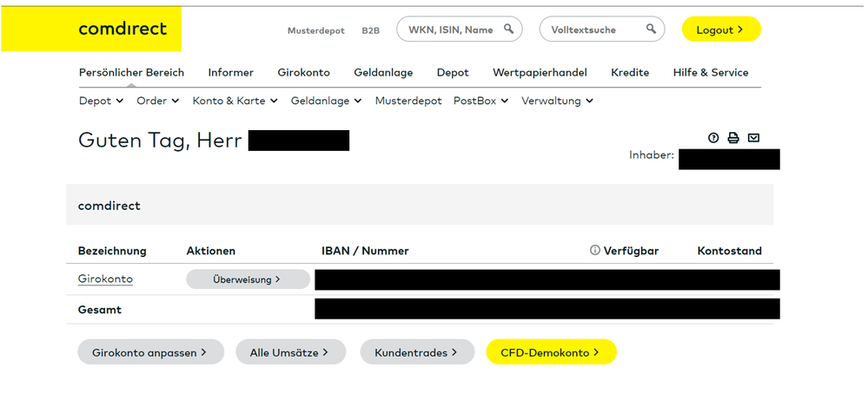Open the Girokonto main navigation tab
This screenshot has height=394, width=868.
pos(304,72)
